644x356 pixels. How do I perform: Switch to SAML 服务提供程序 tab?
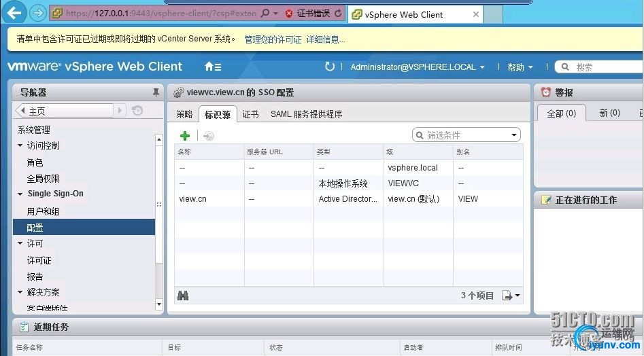pyautogui.click(x=307, y=114)
